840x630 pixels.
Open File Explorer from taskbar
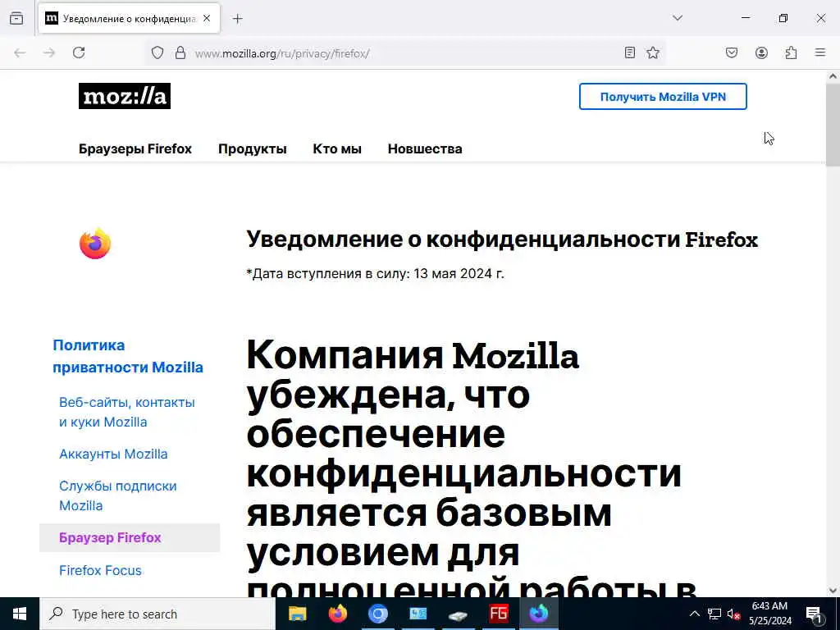click(297, 614)
